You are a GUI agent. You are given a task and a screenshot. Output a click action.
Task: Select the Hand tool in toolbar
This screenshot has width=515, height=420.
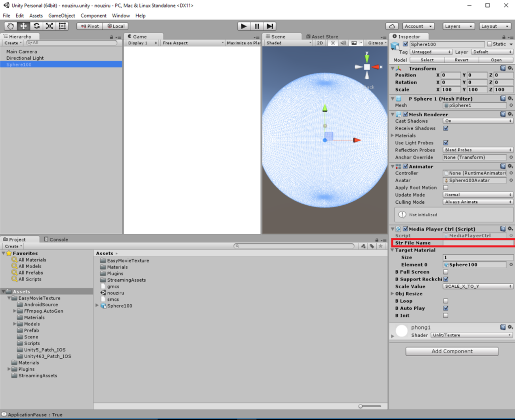[10, 26]
